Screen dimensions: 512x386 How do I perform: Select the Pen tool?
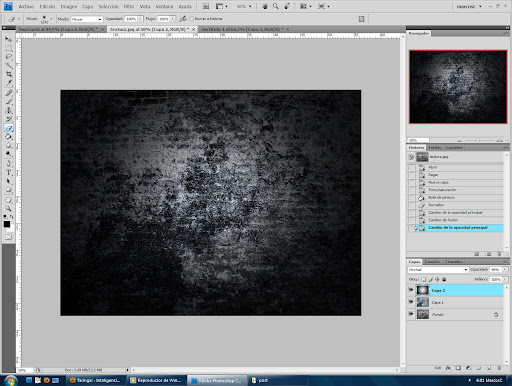click(8, 164)
